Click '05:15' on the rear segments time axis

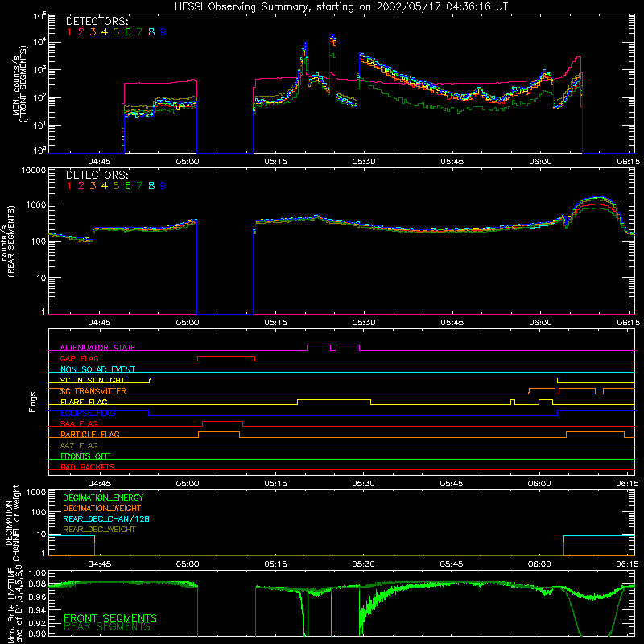point(275,323)
